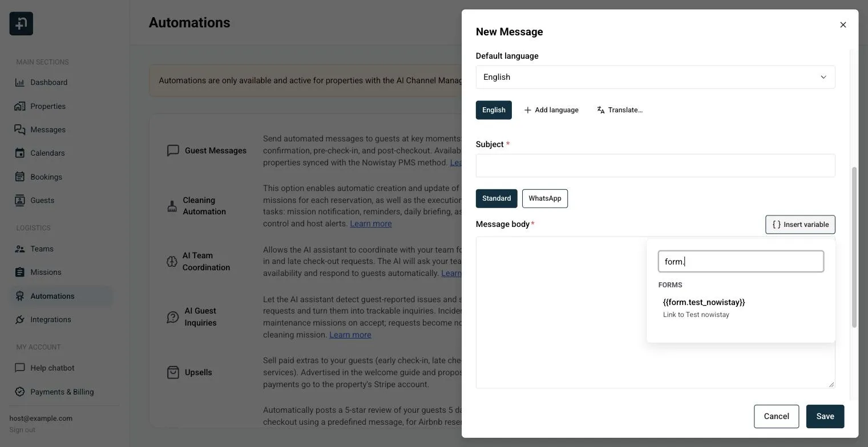The height and width of the screenshot is (447, 868).
Task: Select the English language tab
Action: [x=494, y=110]
